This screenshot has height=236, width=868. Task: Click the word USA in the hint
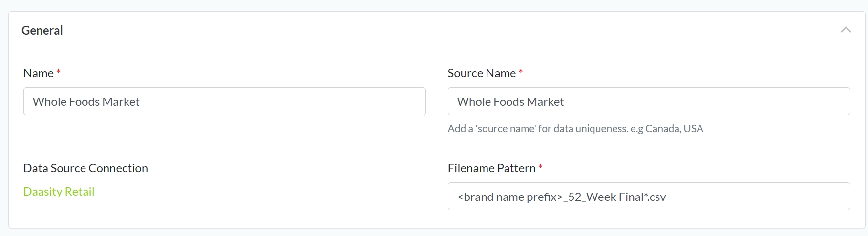click(x=693, y=129)
